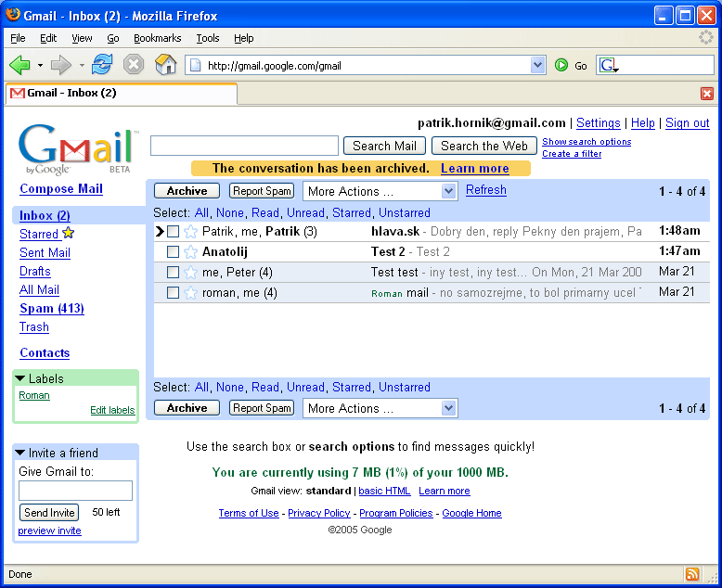Click Show search options link

(587, 142)
